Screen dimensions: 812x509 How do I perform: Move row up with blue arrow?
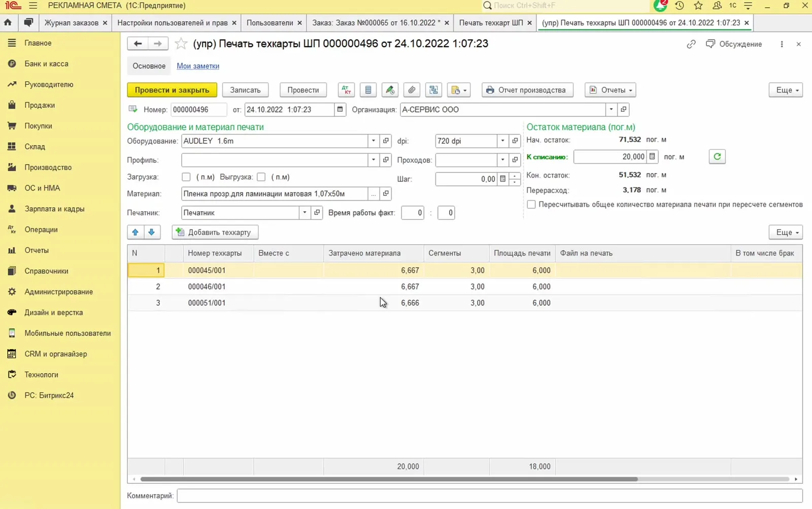click(x=135, y=232)
